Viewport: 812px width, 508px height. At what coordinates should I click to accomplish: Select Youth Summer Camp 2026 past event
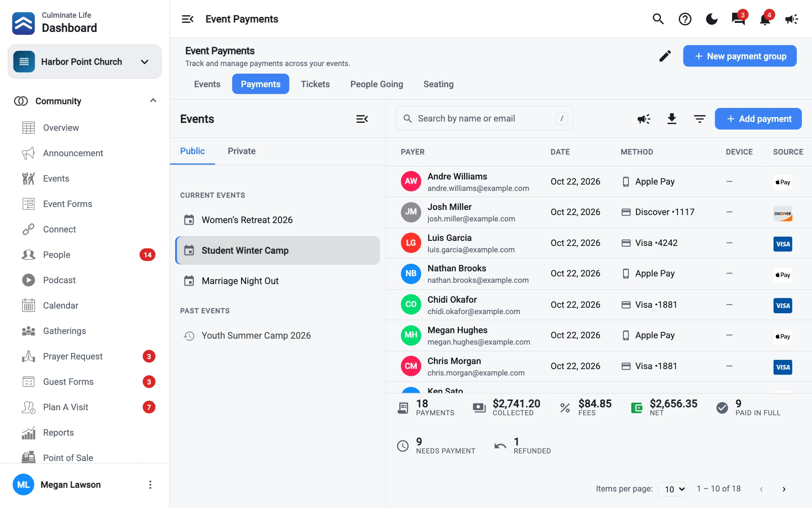277,336
